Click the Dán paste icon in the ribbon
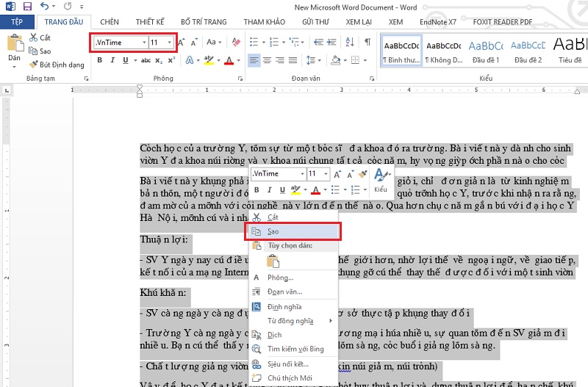The image size is (588, 387). click(x=15, y=43)
